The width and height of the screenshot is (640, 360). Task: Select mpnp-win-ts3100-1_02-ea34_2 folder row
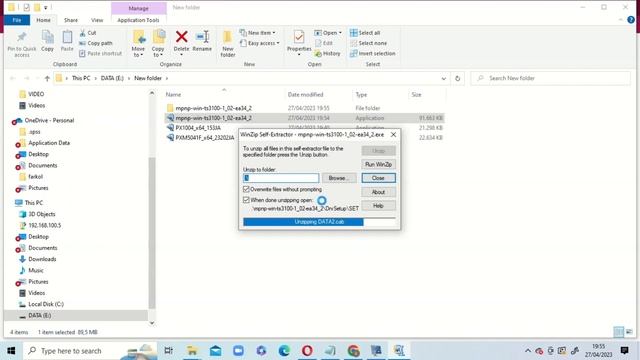(x=304, y=108)
